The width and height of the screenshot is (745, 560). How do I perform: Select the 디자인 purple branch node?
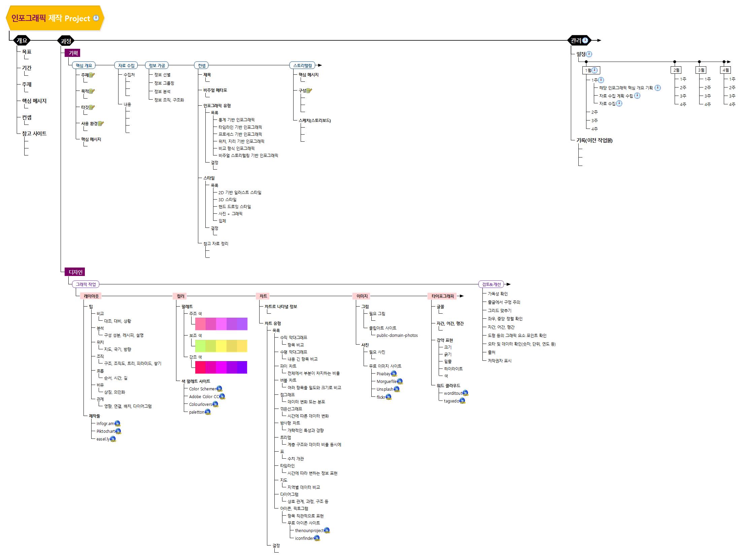(75, 272)
